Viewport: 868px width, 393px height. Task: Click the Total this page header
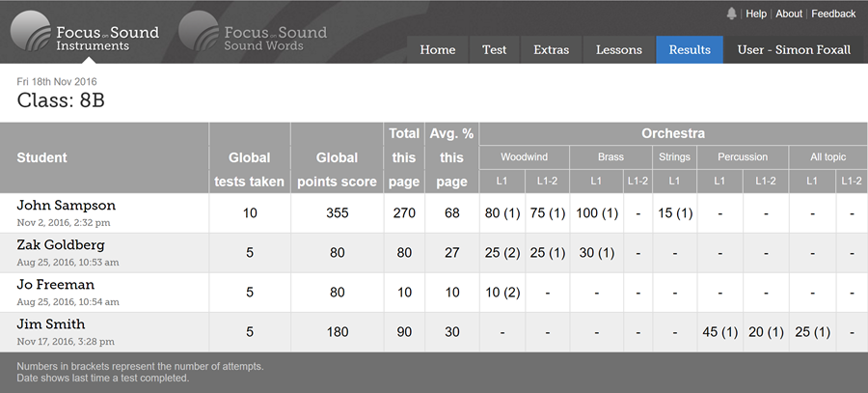tap(404, 158)
